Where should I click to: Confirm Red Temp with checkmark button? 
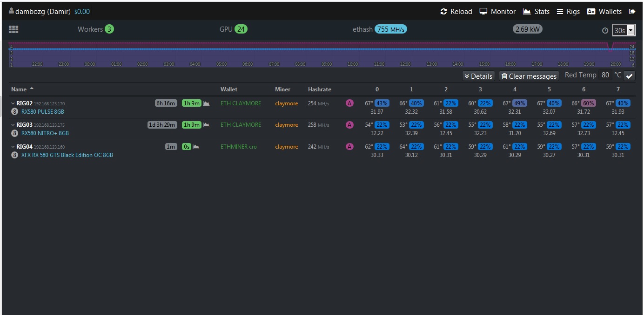tap(629, 76)
